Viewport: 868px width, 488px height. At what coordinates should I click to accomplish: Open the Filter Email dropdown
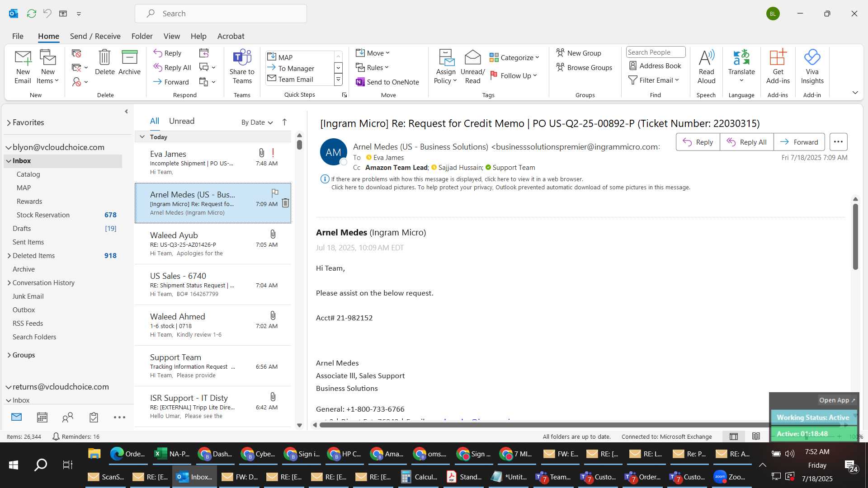pyautogui.click(x=654, y=80)
